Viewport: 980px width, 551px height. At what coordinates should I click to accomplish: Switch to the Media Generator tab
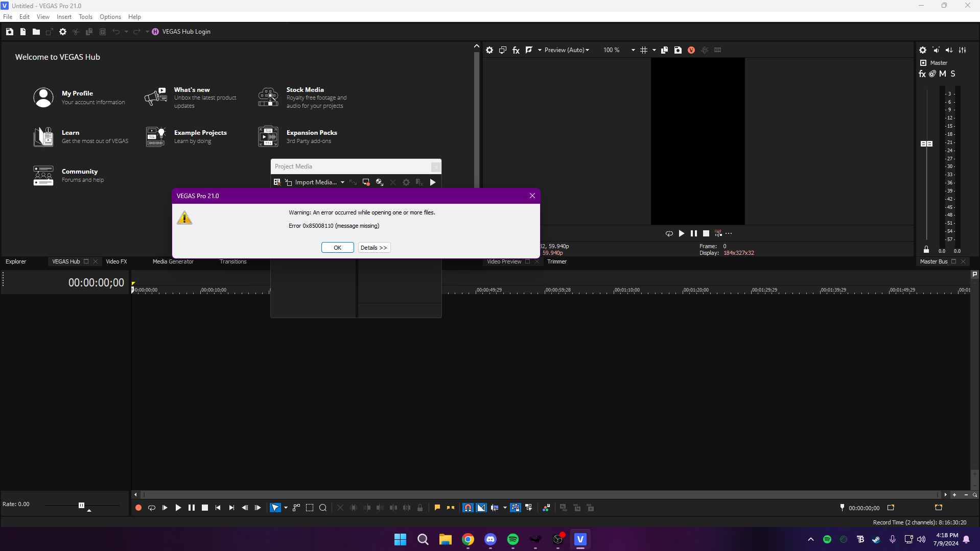(x=173, y=261)
